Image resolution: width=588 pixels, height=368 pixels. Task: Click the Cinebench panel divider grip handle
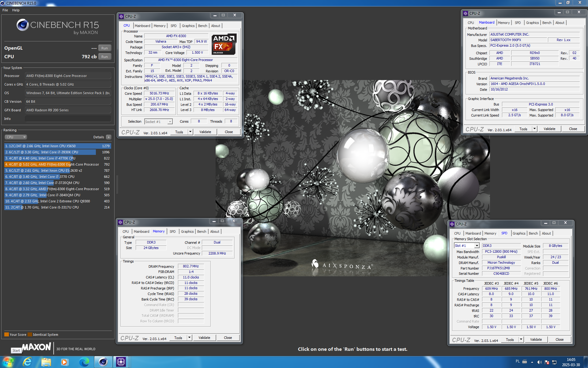(x=117, y=185)
